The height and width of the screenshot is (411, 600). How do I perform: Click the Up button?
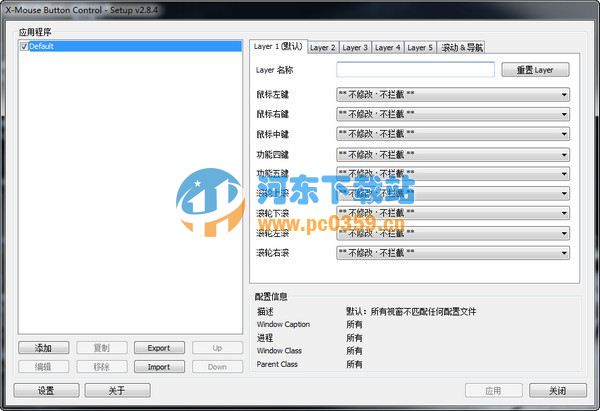coord(217,348)
